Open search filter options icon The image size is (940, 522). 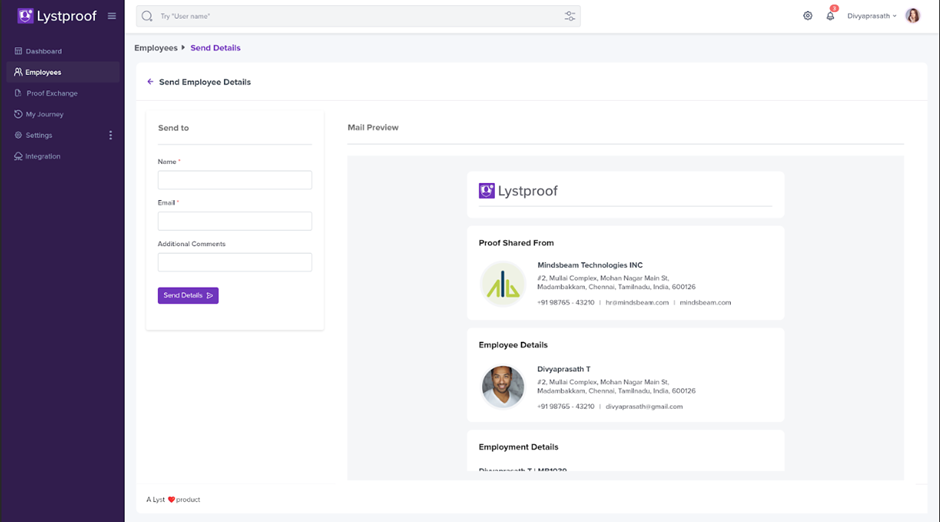[x=570, y=16]
